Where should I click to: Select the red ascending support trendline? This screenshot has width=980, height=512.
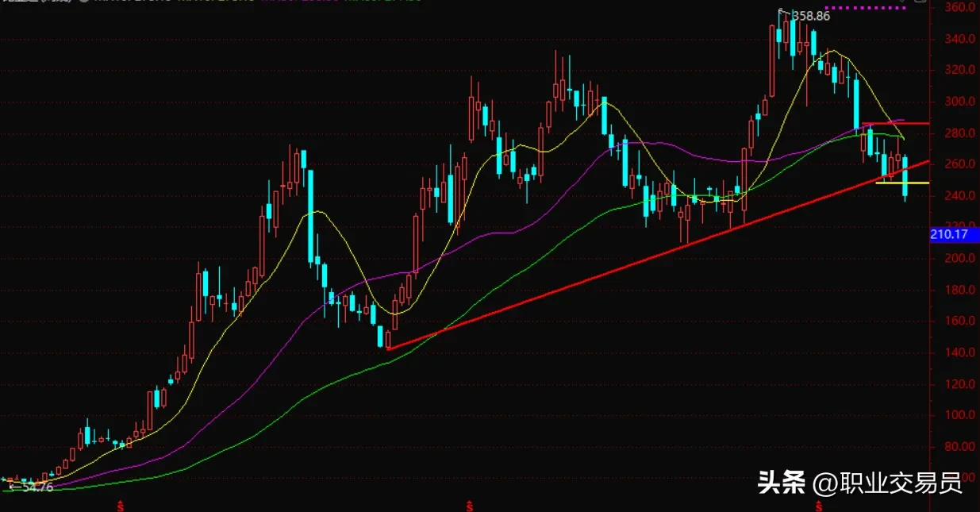click(657, 255)
